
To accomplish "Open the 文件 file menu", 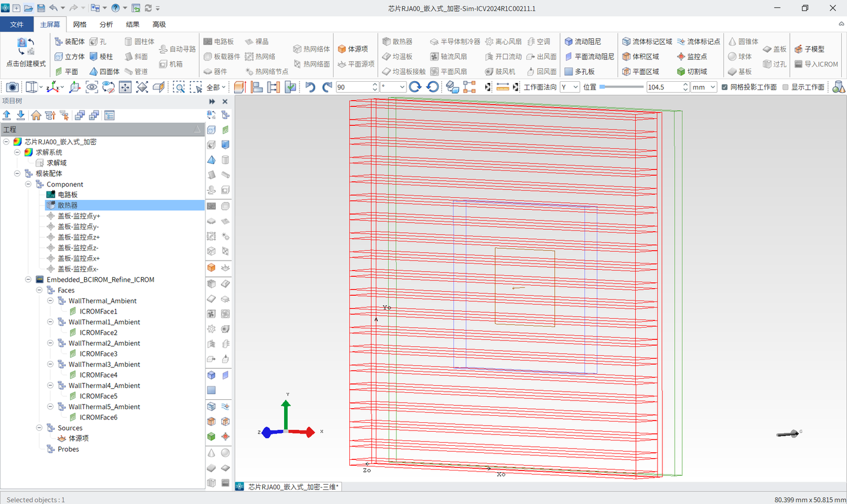I will click(17, 24).
